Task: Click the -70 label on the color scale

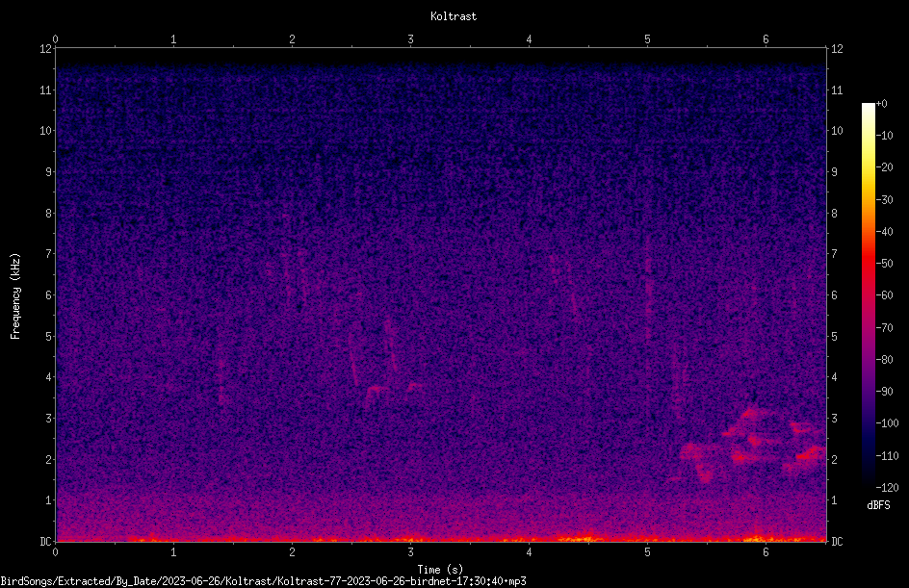Action: click(x=884, y=328)
